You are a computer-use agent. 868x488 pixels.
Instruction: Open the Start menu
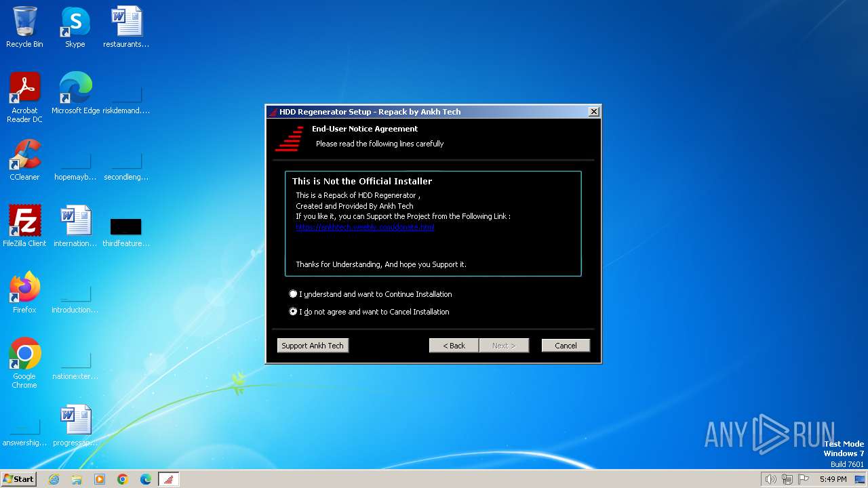[x=18, y=479]
